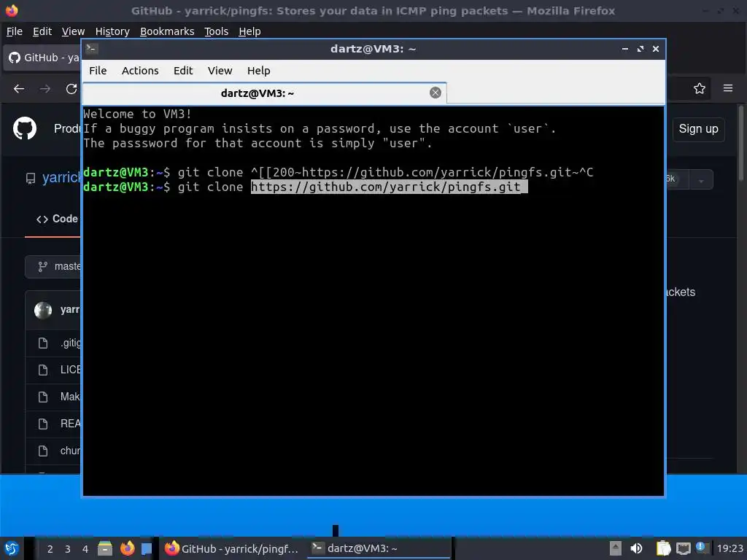Screen dimensions: 747x560
Task: Switch to dartz@VM3 taskbar entry
Action: point(379,548)
